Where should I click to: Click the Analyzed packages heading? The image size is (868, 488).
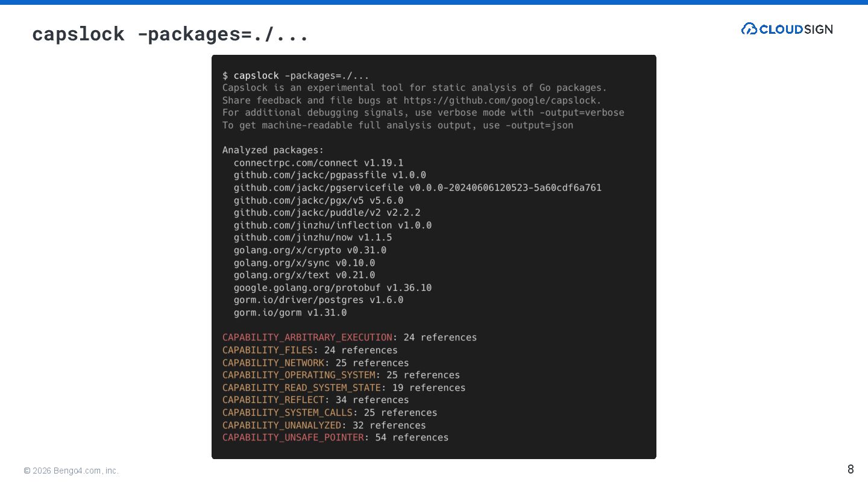pyautogui.click(x=273, y=151)
